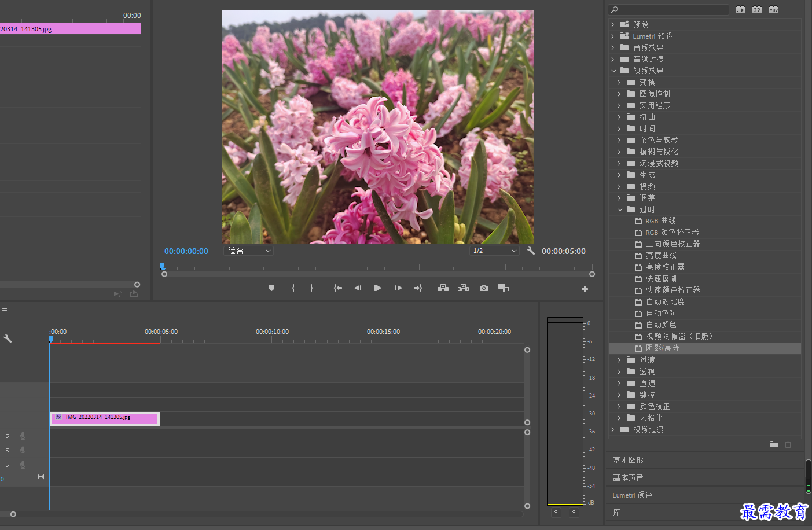Viewport: 812px width, 530px height.
Task: Open the Lumetri 颜色 panel tab
Action: (633, 495)
